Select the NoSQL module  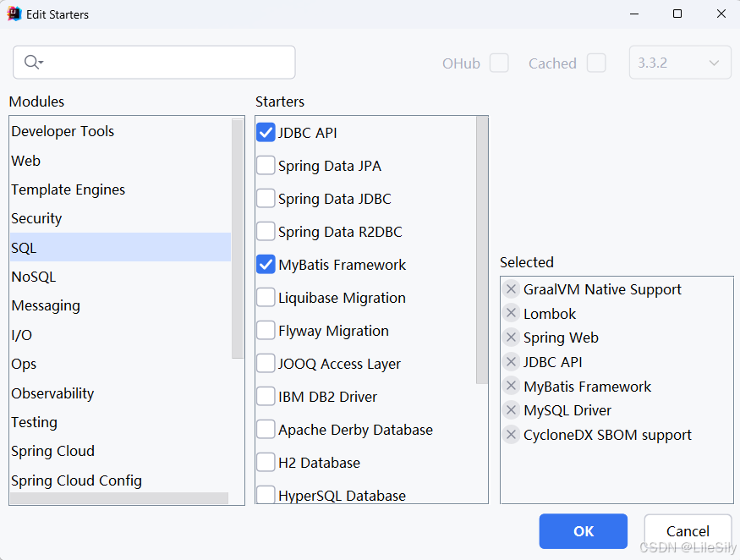pos(120,277)
